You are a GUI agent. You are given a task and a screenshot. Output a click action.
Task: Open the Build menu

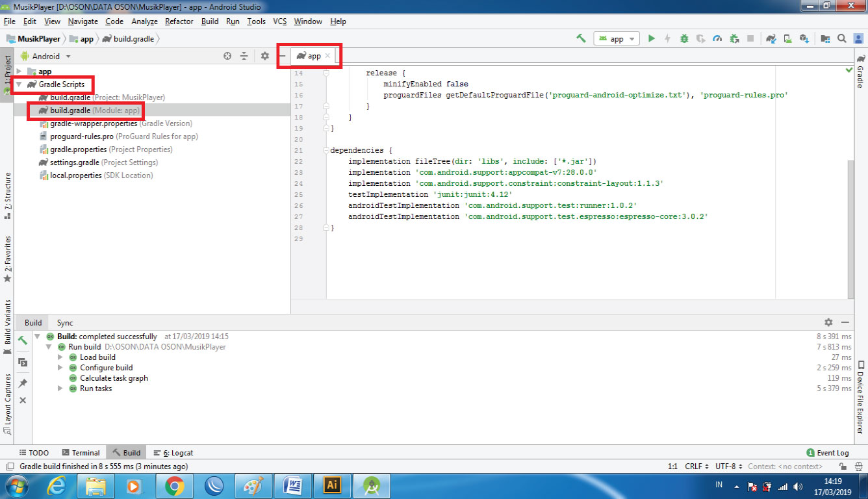[210, 21]
